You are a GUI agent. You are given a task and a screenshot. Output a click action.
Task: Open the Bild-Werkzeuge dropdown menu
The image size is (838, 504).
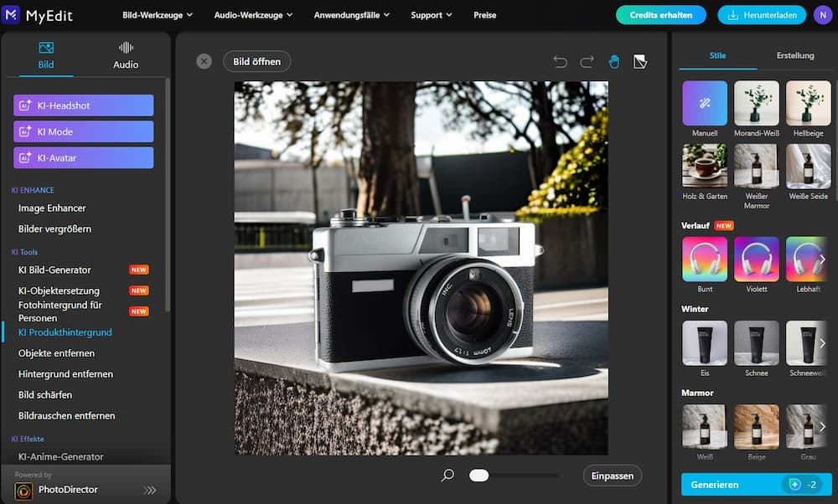pyautogui.click(x=158, y=15)
